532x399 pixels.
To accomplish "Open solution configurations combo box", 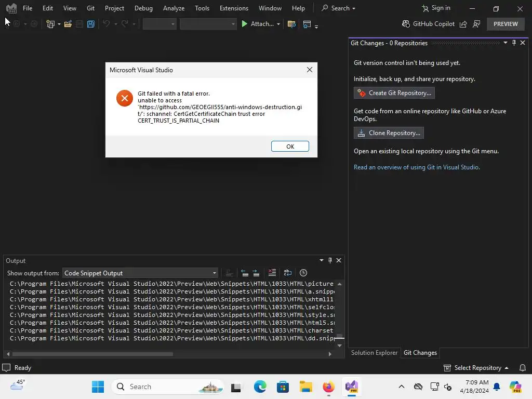I will [x=159, y=24].
